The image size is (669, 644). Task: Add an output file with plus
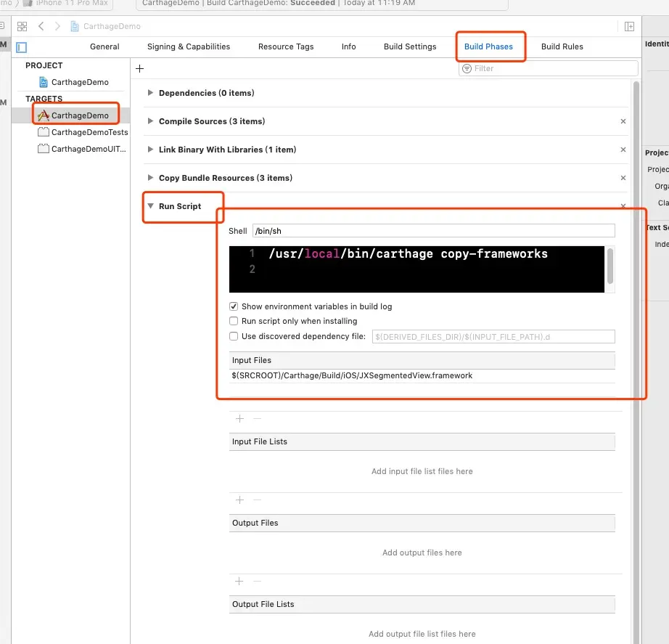click(x=239, y=581)
